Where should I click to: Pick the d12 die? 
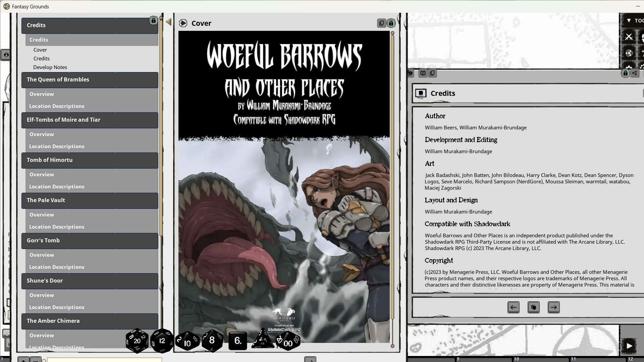pos(162,341)
